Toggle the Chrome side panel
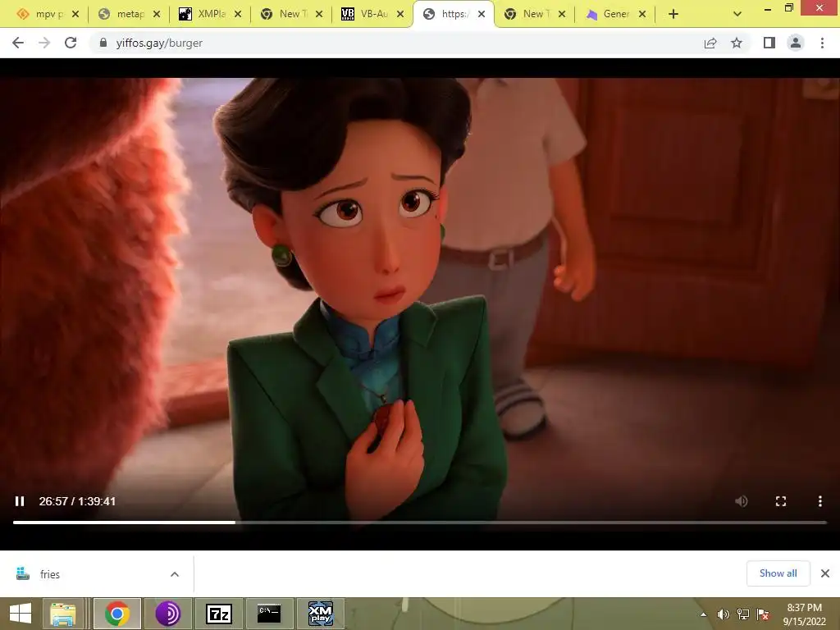Screen dimensions: 840x630 [x=769, y=43]
